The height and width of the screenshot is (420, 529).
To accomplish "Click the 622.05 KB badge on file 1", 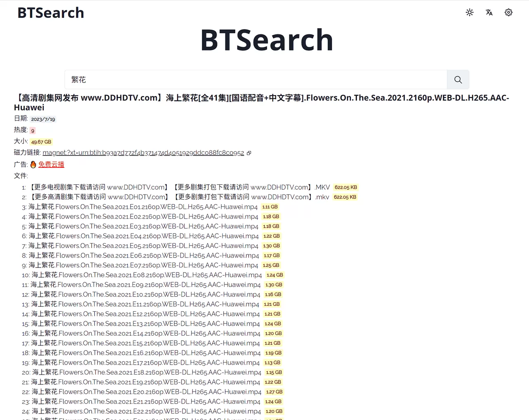I will coord(346,187).
